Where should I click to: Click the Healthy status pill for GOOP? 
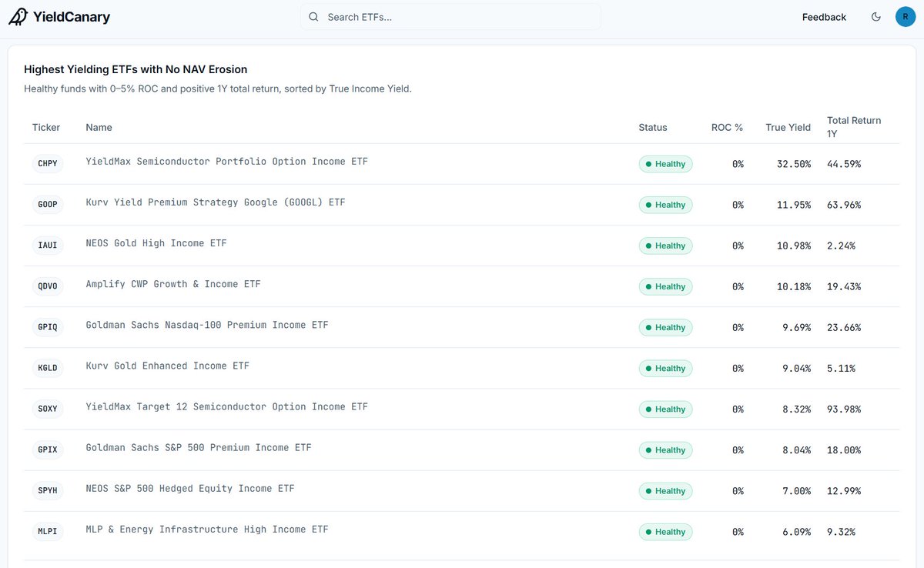(665, 205)
